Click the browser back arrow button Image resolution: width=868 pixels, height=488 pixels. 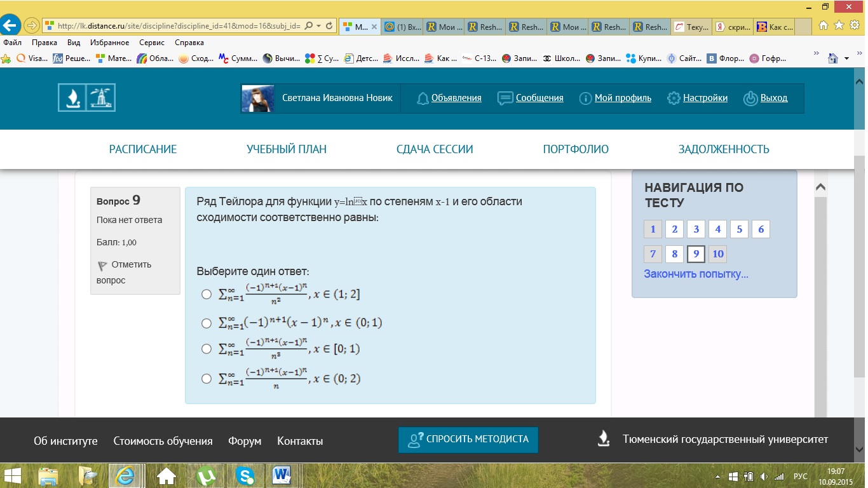(10, 26)
